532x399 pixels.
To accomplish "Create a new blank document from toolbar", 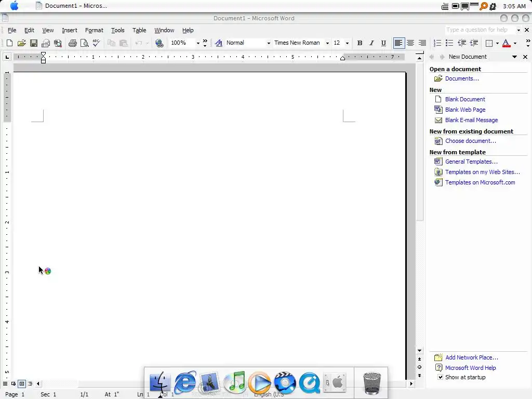I will click(9, 43).
